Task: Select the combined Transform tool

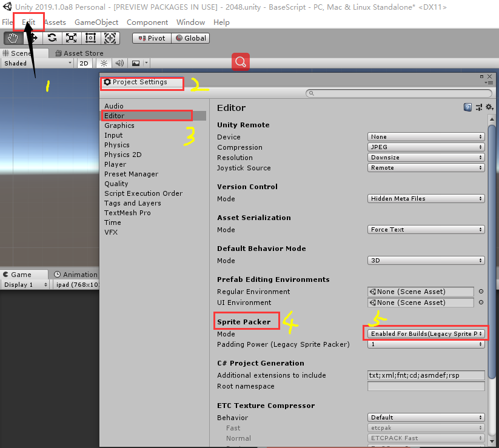Action: point(110,38)
